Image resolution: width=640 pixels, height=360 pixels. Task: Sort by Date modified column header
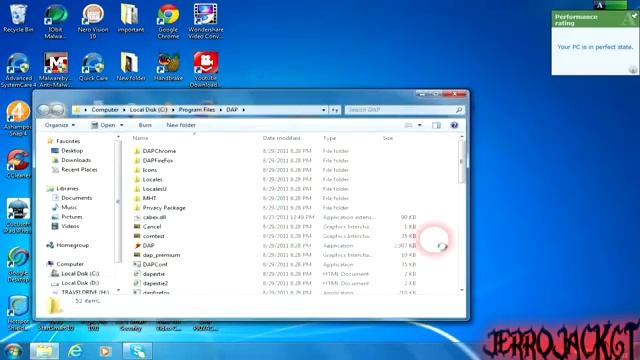tap(282, 138)
